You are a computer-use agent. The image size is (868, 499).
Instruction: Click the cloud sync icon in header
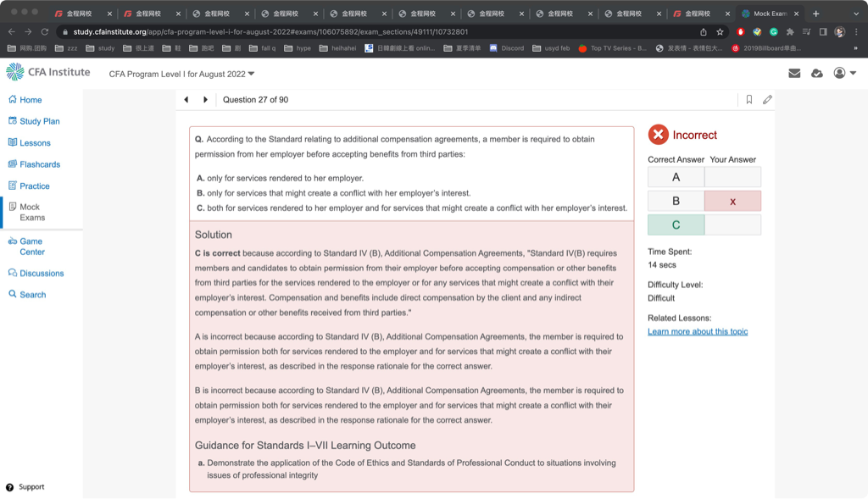817,73
